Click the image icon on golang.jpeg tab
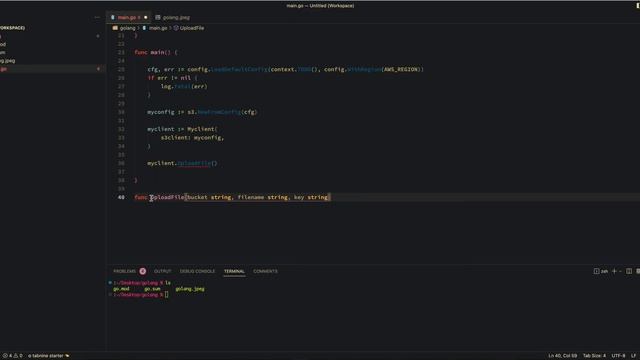This screenshot has width=640, height=360. coord(158,18)
